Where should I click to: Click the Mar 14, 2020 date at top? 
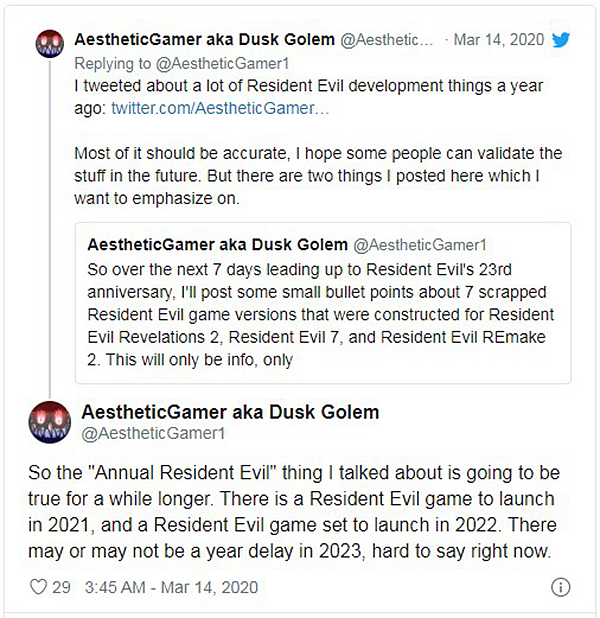498,40
